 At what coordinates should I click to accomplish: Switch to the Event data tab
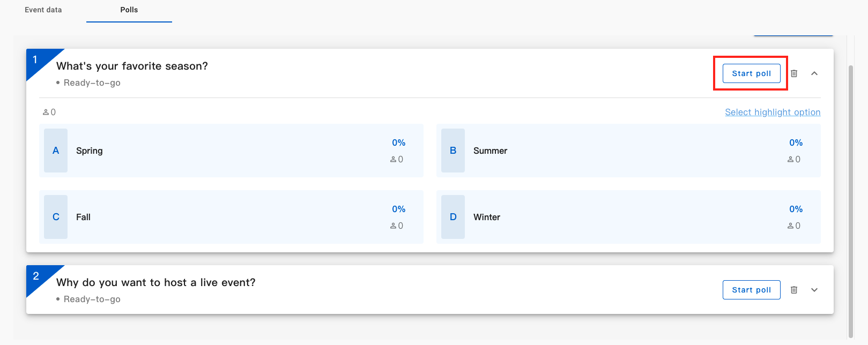(x=43, y=10)
